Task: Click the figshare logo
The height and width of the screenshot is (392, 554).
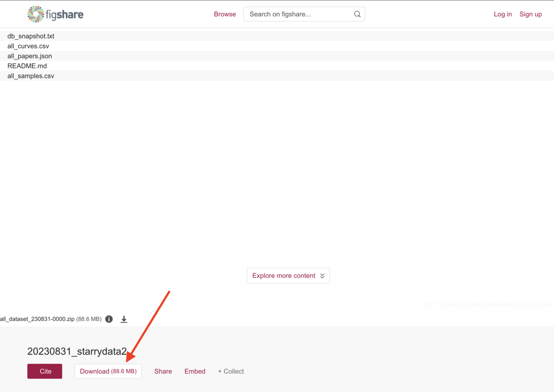Action: tap(55, 14)
